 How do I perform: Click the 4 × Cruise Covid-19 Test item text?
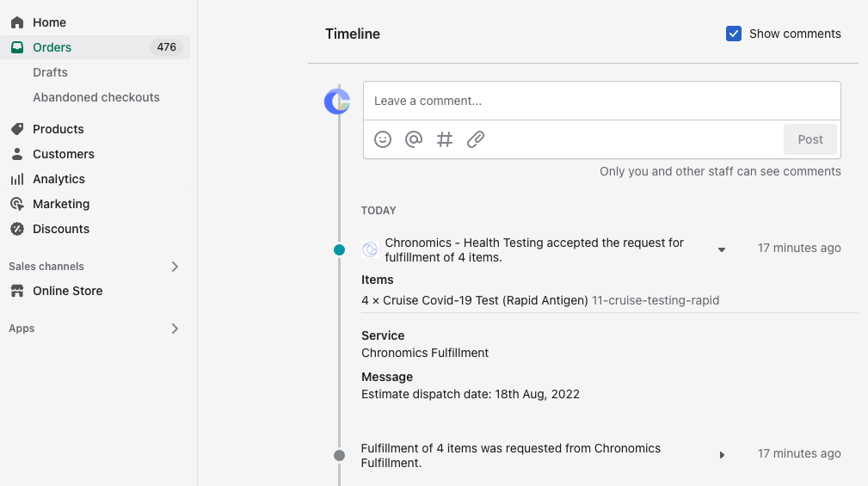point(474,300)
